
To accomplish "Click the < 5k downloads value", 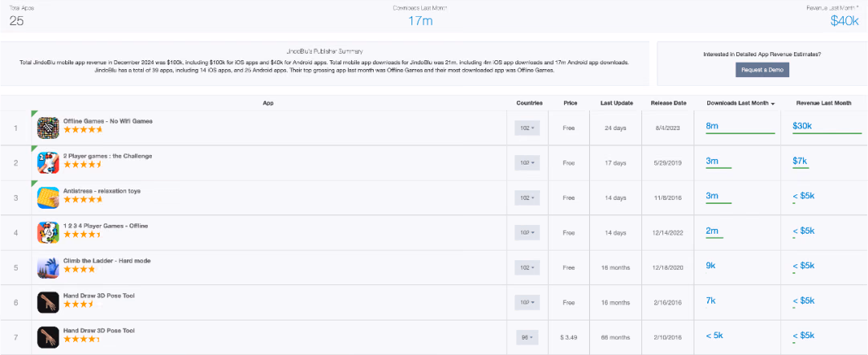I will coord(714,335).
